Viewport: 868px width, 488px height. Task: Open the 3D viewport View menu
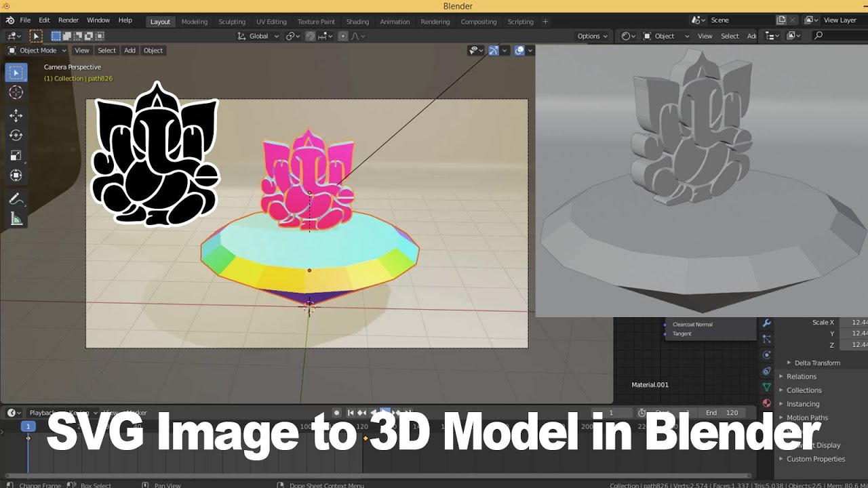[82, 50]
